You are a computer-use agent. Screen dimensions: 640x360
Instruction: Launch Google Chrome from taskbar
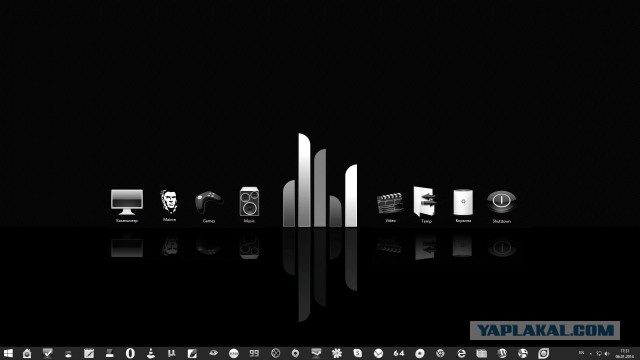point(440,353)
